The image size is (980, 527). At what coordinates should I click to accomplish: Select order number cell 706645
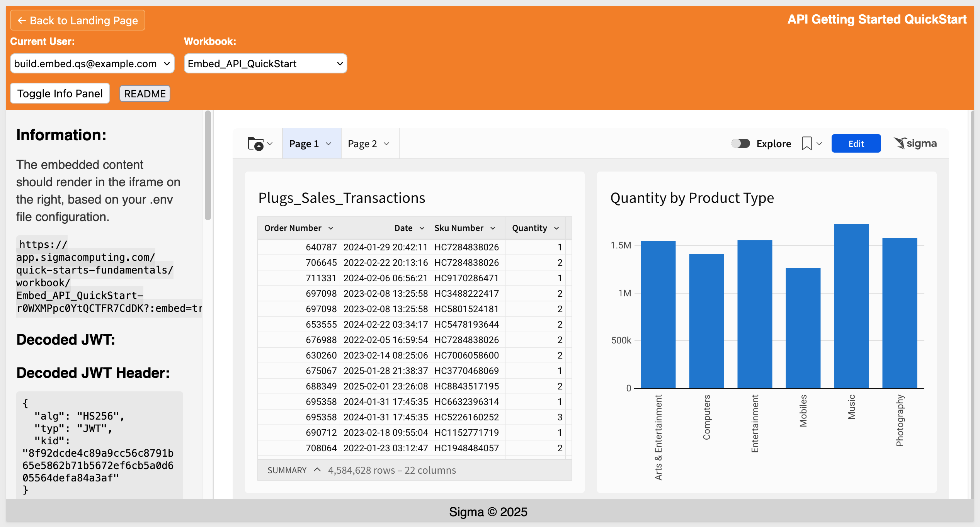299,263
